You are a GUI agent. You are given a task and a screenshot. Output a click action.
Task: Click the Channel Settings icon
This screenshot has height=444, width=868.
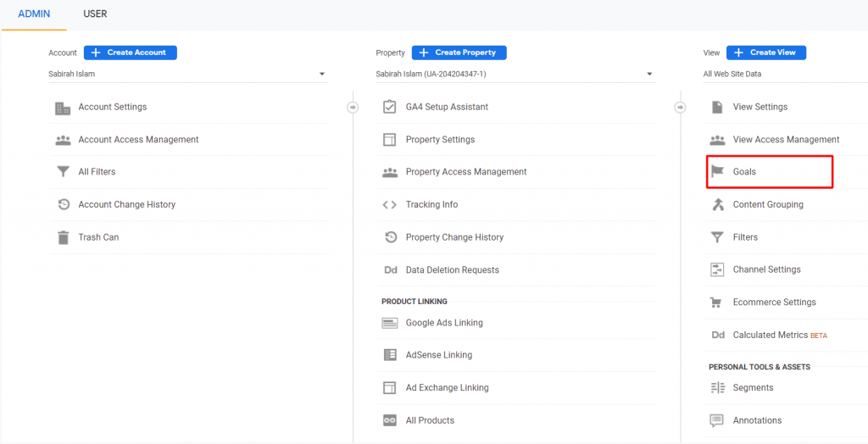tap(717, 269)
